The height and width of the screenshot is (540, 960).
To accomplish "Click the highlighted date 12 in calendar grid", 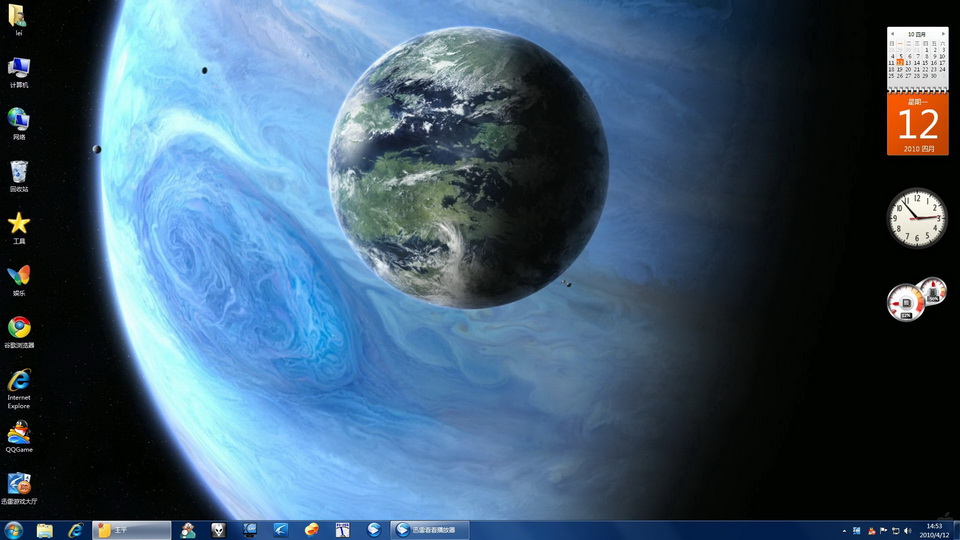I will coord(900,62).
